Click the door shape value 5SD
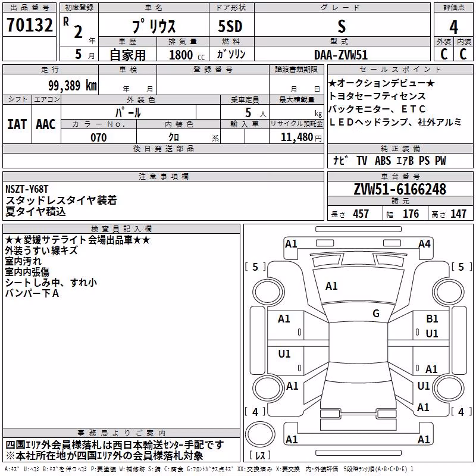Screen dimensions: 476x476 [x=230, y=26]
